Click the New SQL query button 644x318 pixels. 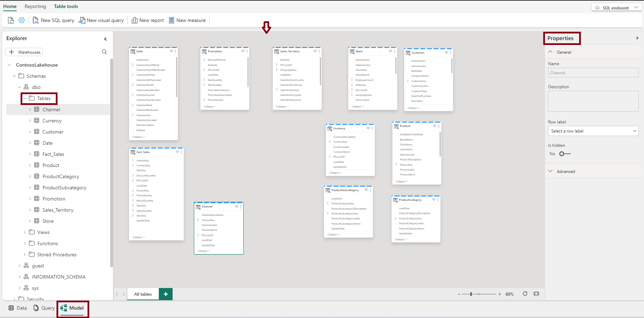pyautogui.click(x=53, y=21)
